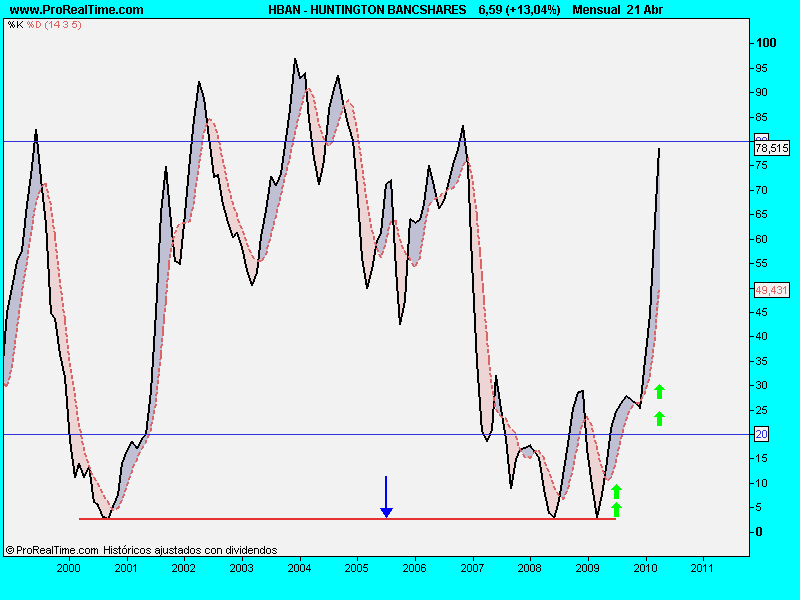The image size is (800, 600).
Task: Select the 25 y-axis label
Action: click(x=761, y=410)
